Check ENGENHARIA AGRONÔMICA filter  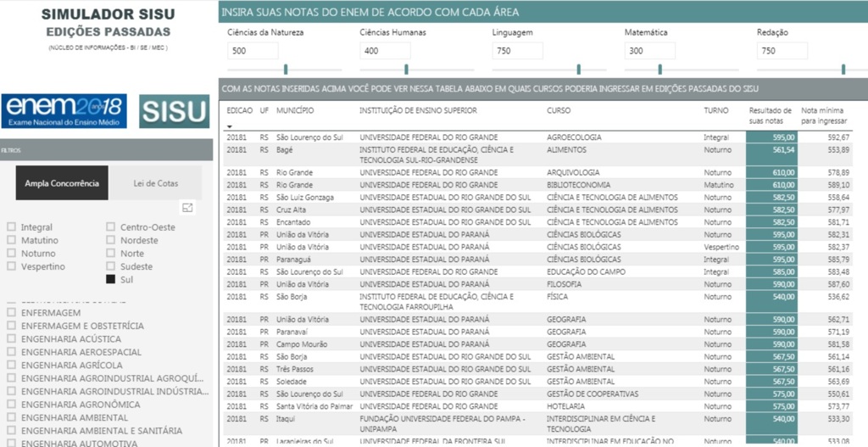[x=11, y=405]
